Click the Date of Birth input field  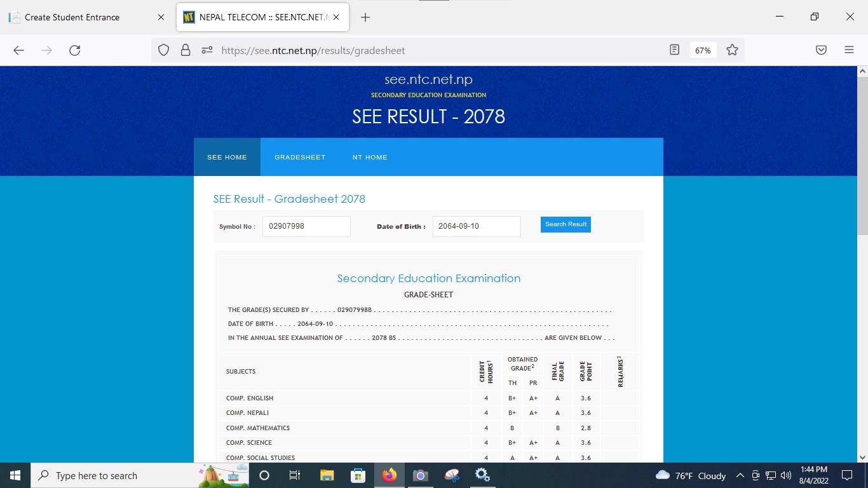pos(476,226)
